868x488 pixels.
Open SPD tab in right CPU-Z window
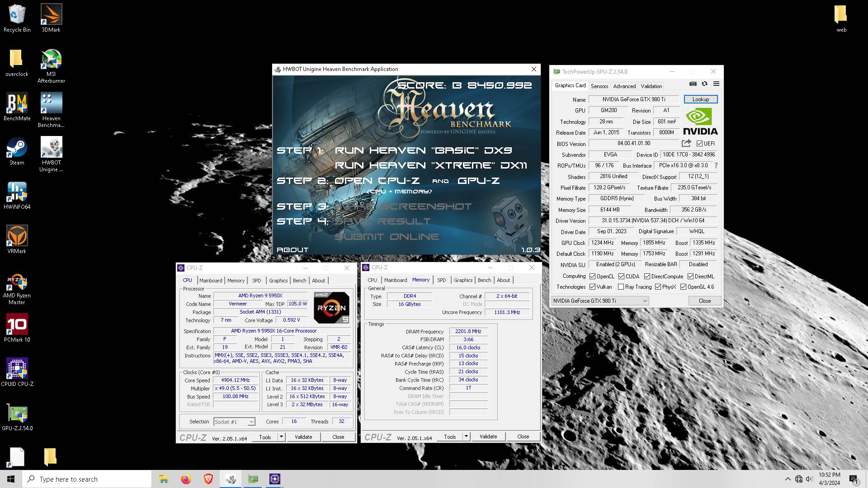pyautogui.click(x=442, y=280)
